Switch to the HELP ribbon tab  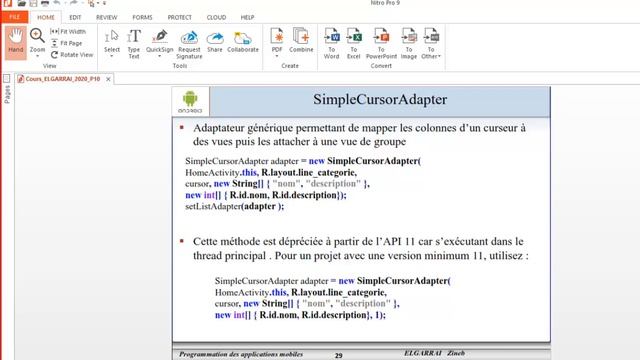pos(247,18)
